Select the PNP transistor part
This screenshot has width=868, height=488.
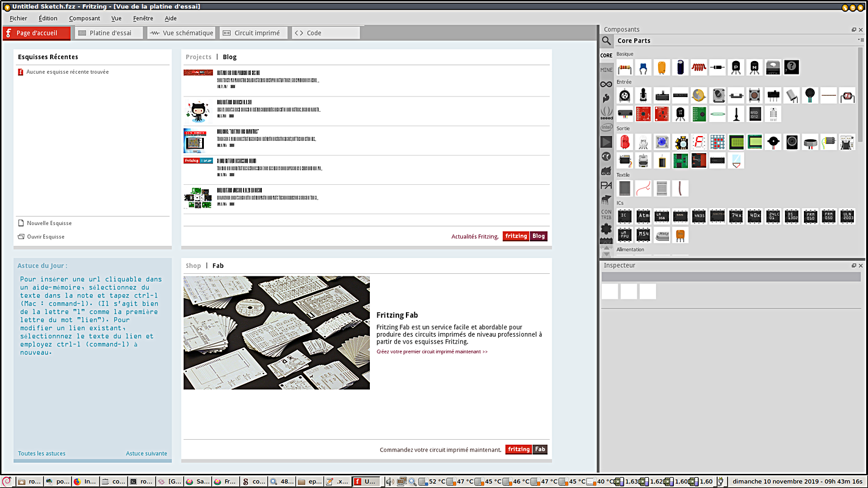[x=736, y=67]
